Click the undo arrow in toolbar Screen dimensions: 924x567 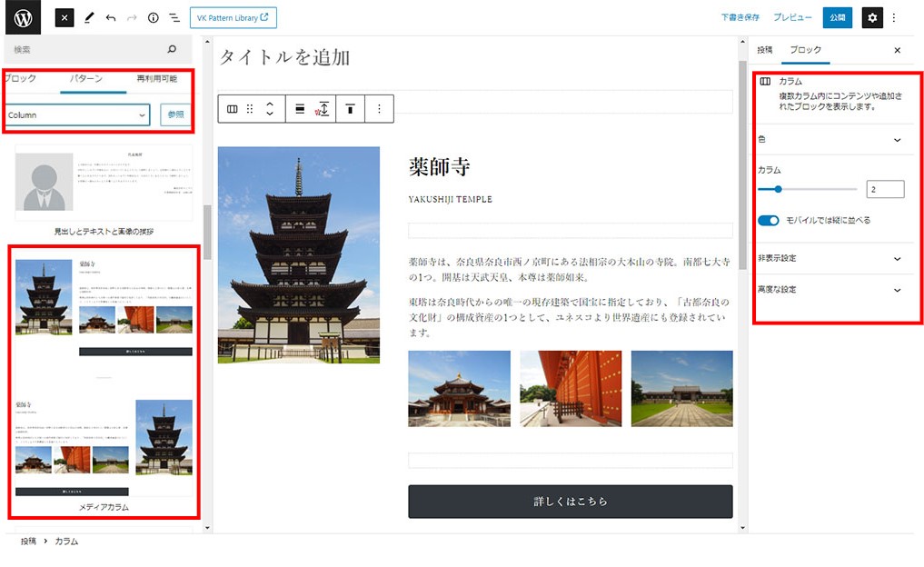pyautogui.click(x=111, y=18)
